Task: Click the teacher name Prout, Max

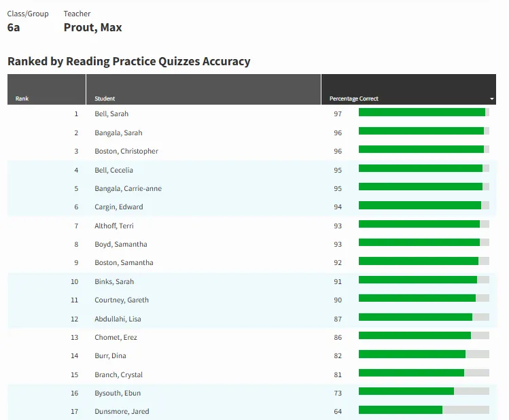Action: point(92,28)
